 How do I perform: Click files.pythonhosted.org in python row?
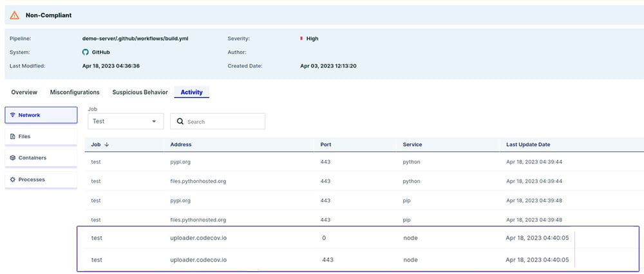coord(198,181)
